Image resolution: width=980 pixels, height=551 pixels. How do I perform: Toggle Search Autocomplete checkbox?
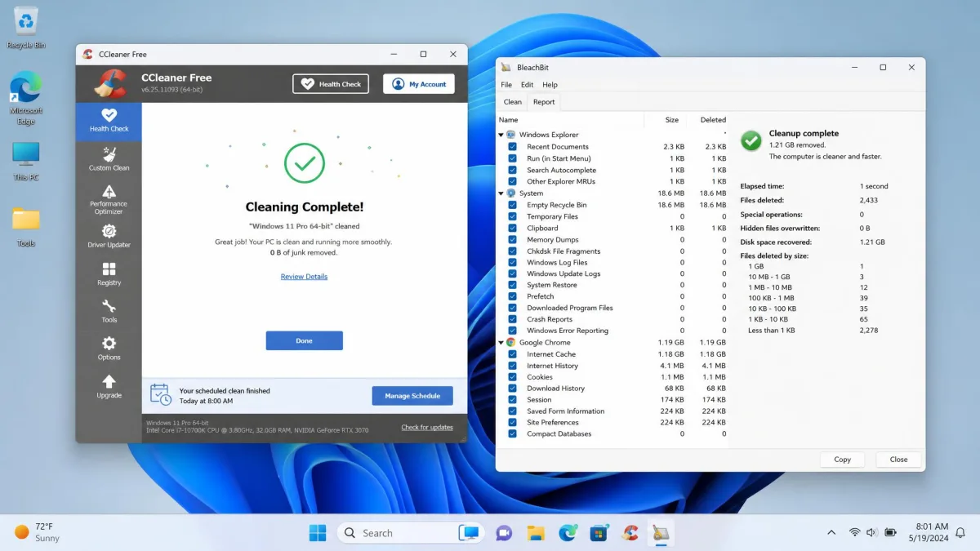pyautogui.click(x=513, y=170)
